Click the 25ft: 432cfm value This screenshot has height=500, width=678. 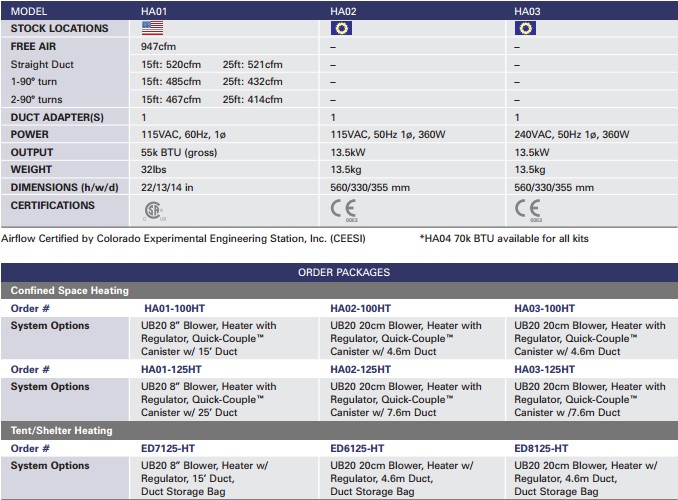253,82
